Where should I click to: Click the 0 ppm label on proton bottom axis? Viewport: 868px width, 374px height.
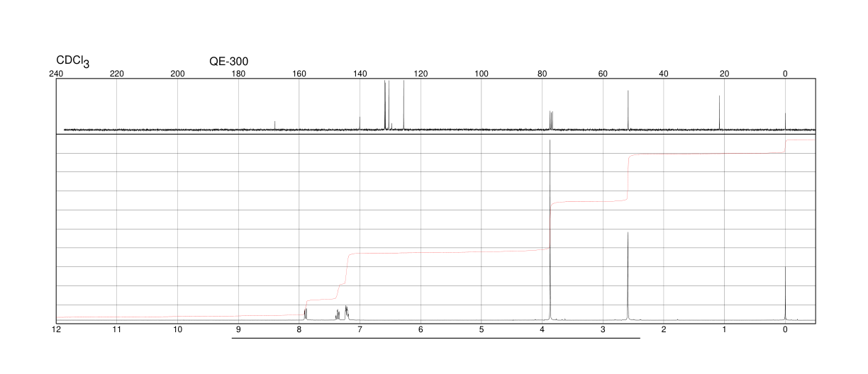[x=785, y=329]
